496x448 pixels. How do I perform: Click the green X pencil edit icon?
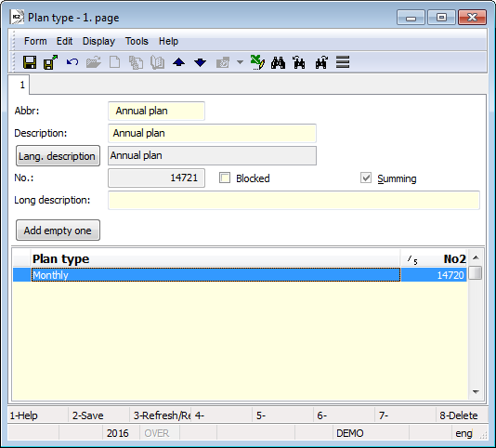click(x=257, y=62)
